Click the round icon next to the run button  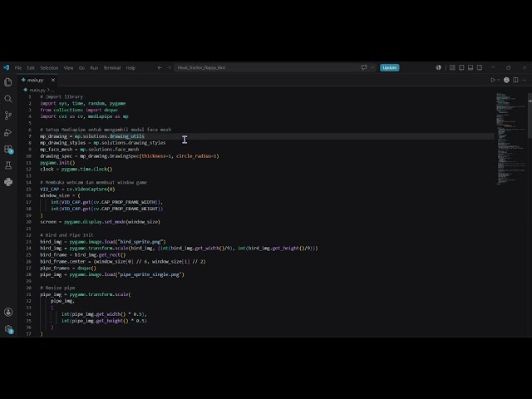coord(506,80)
